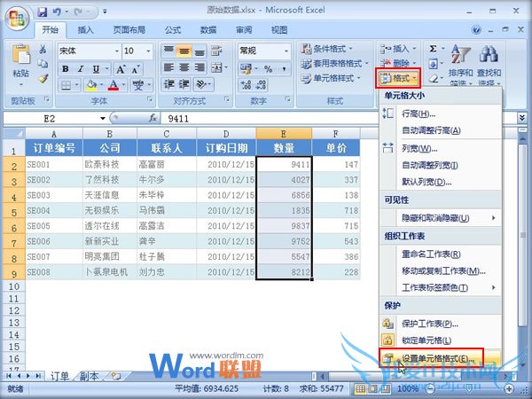532x399 pixels.
Task: Select Page Layout view in status bar
Action: [x=374, y=389]
